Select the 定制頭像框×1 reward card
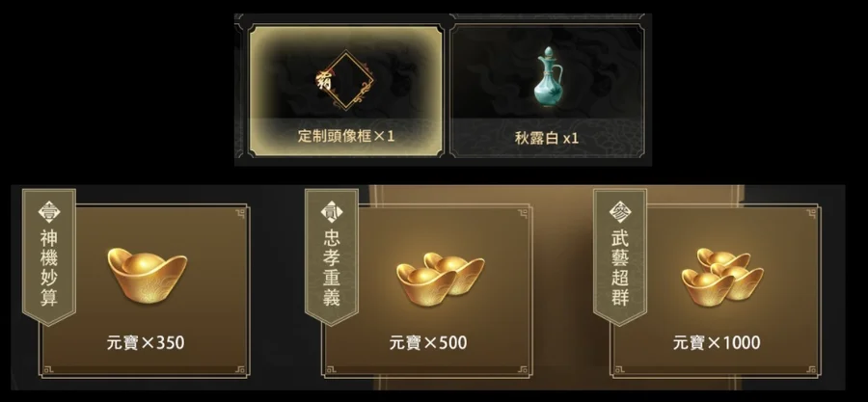Screen dimensions: 868x402 (x=346, y=92)
